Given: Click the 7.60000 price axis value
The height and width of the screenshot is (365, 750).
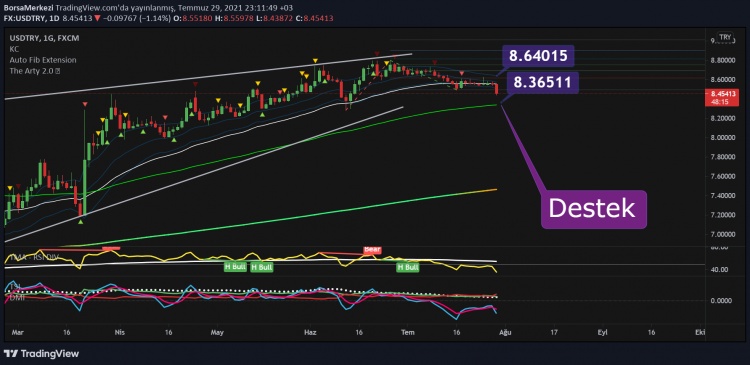Looking at the screenshot, I should pyautogui.click(x=722, y=177).
